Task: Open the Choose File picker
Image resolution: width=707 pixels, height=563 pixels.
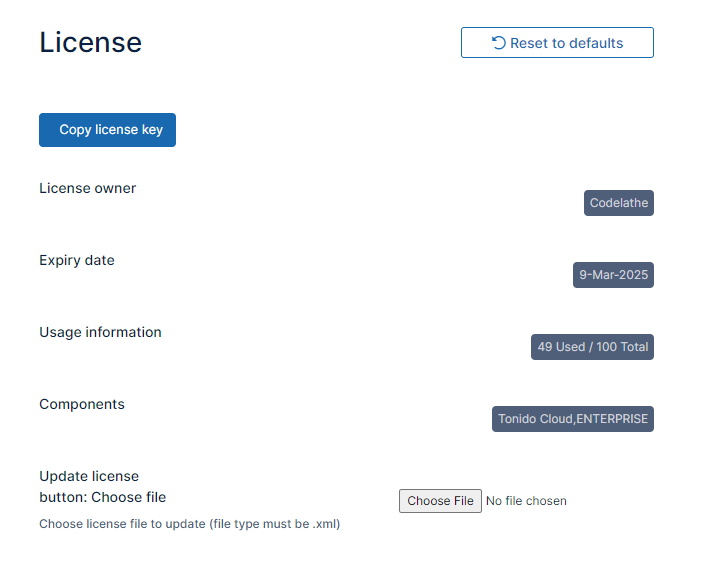Action: [x=440, y=501]
